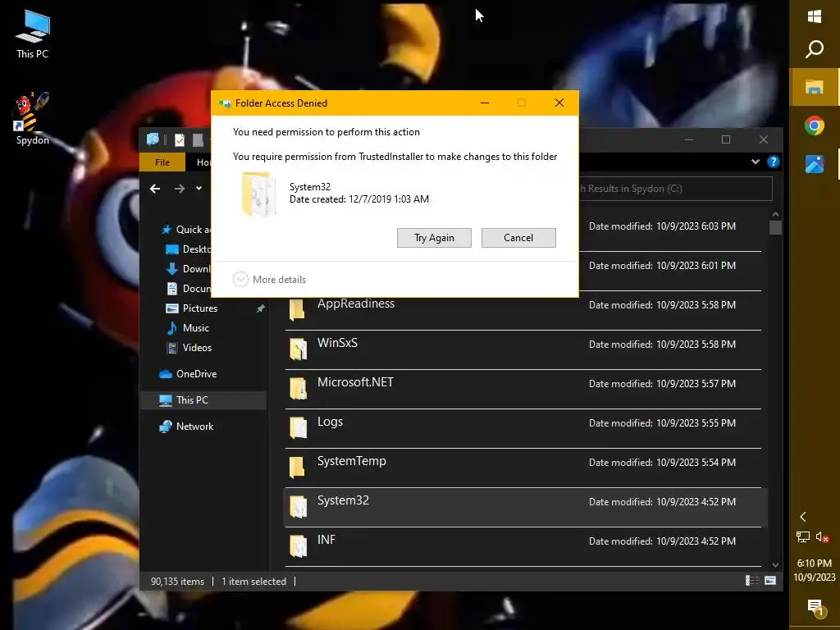Image resolution: width=840 pixels, height=630 pixels.
Task: Select Quick access in the sidebar
Action: (x=186, y=230)
